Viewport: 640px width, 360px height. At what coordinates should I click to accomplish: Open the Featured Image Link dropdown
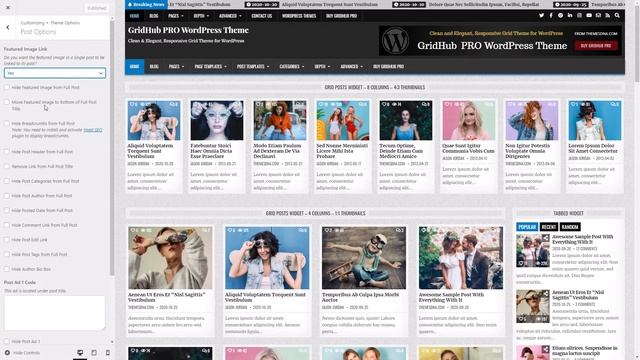55,73
